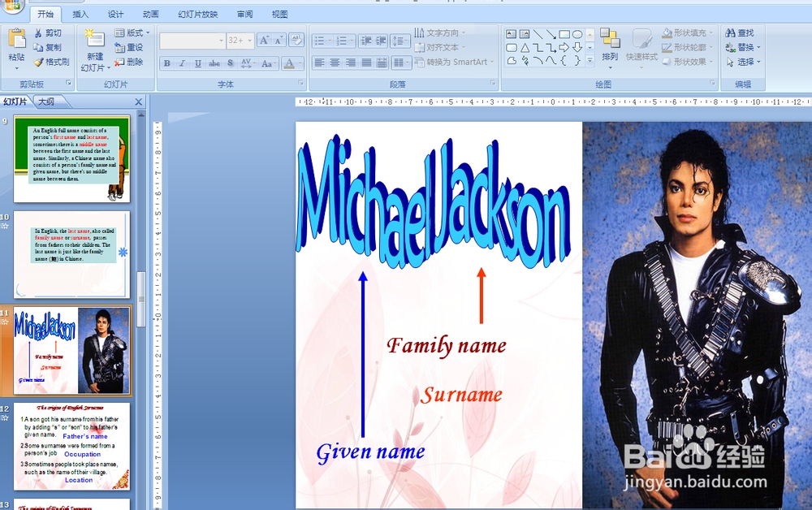Click the 格式刷 format painter button
This screenshot has width=812, height=510.
click(x=51, y=62)
